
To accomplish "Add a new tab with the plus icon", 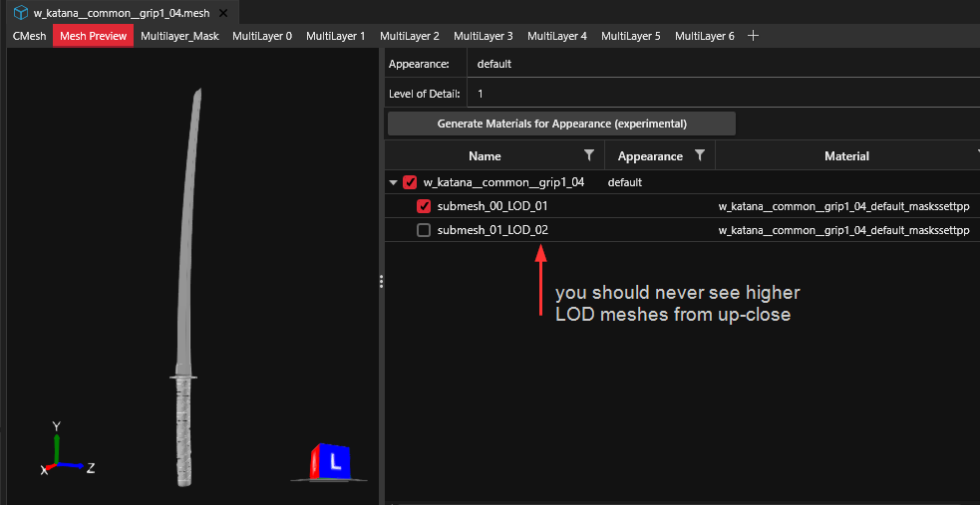I will [x=754, y=36].
